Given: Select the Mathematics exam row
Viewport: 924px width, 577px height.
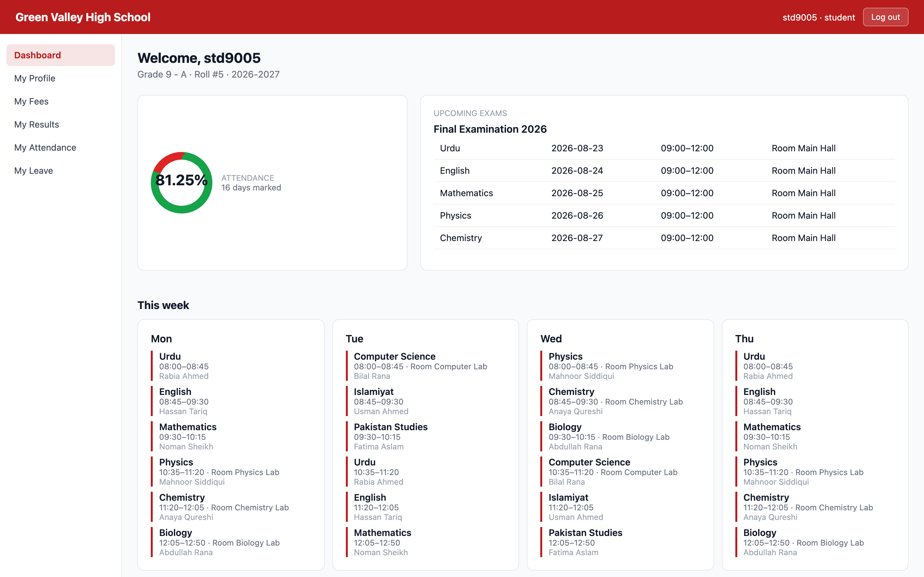Looking at the screenshot, I should click(x=664, y=193).
